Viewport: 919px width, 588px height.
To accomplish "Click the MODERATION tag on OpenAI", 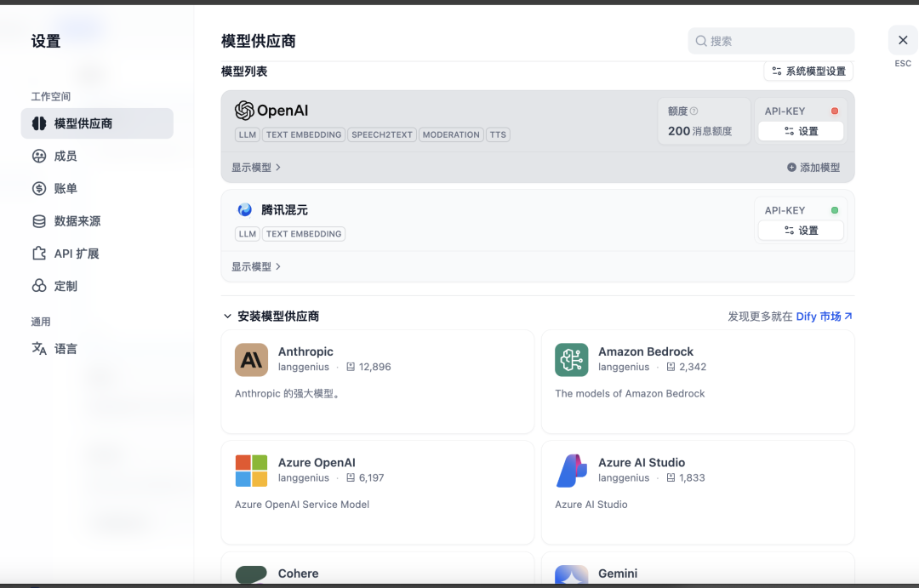I will [x=451, y=134].
